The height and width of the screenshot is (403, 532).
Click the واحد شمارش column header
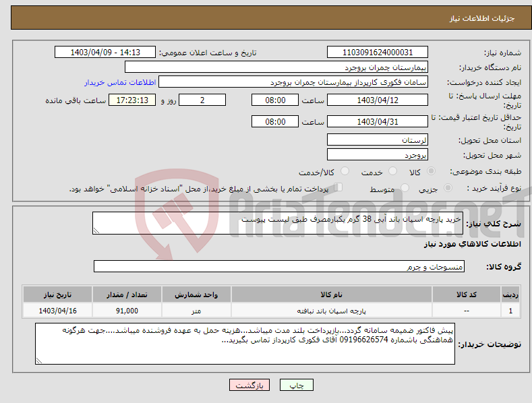pos(196,294)
